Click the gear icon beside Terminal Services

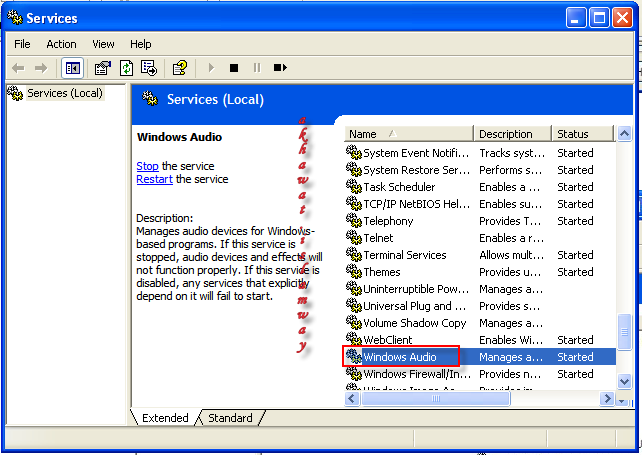pos(353,254)
